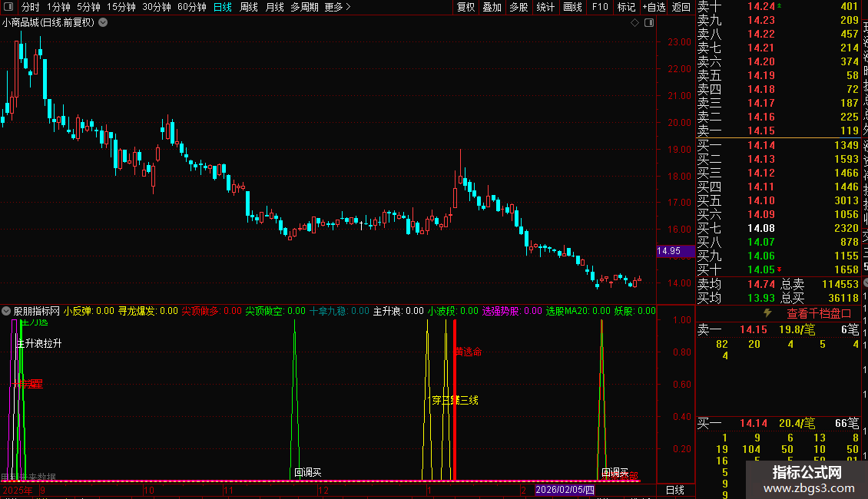This screenshot has height=499, width=868.
Task: Select the 60分钟 period
Action: 191,7
